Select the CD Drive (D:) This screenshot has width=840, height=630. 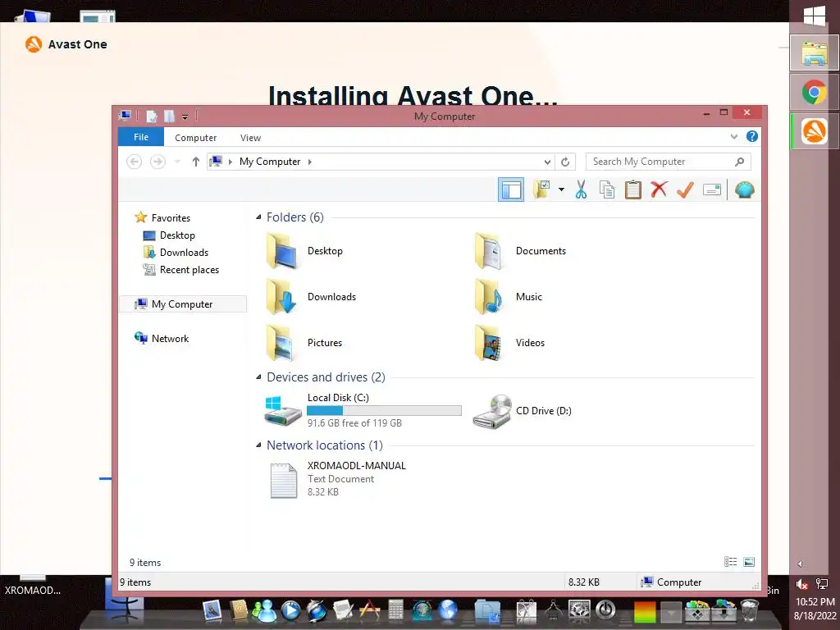523,411
